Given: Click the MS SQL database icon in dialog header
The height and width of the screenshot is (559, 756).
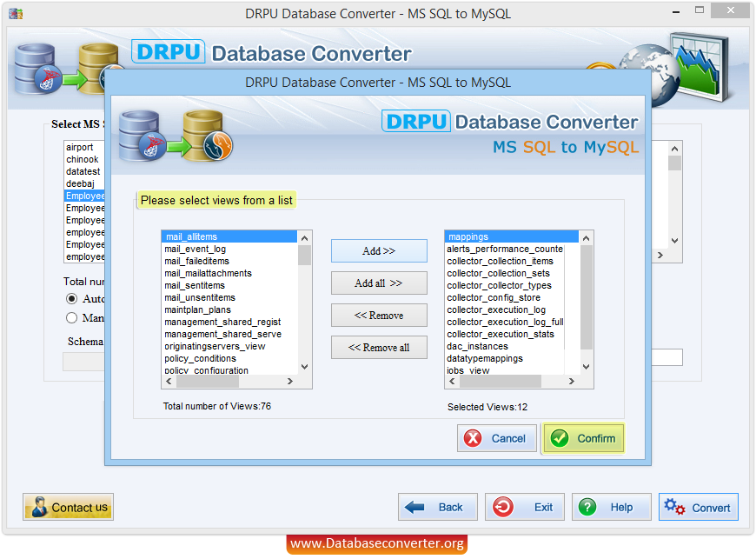Looking at the screenshot, I should (142, 136).
